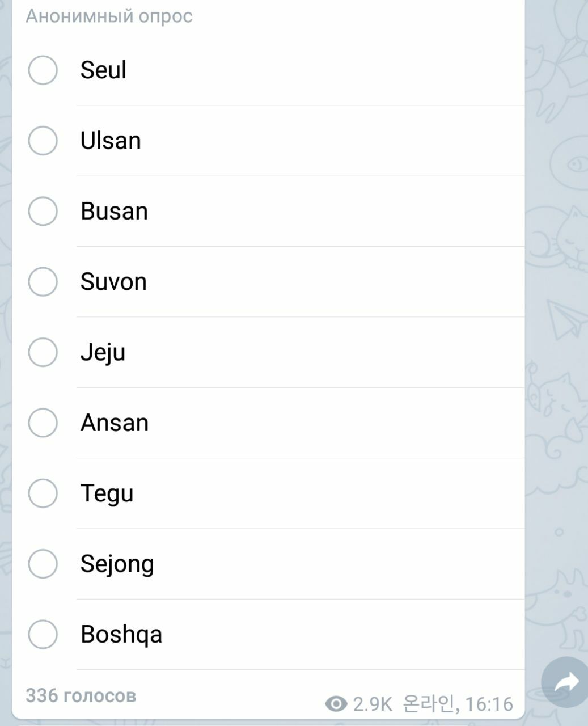Pick the Sejong radio circle

43,564
